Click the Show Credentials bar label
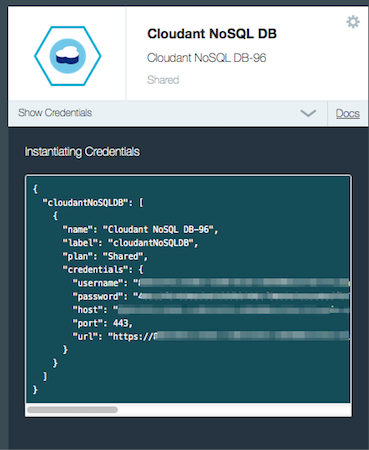The width and height of the screenshot is (369, 450). click(55, 113)
